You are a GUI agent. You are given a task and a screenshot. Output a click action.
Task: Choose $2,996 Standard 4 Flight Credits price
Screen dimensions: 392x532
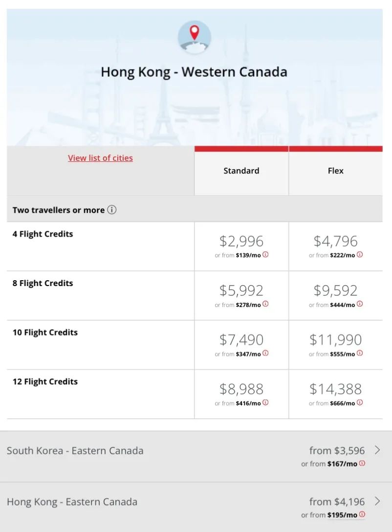[x=241, y=241]
